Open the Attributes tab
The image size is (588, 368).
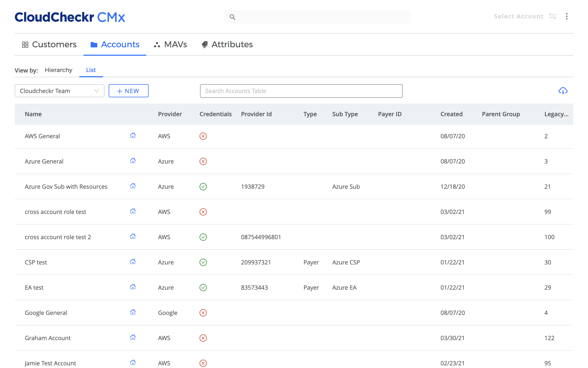click(227, 44)
